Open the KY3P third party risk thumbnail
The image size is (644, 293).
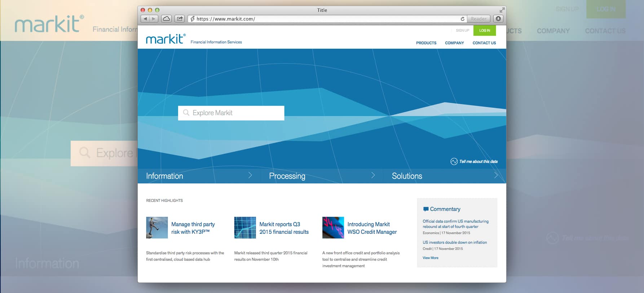pyautogui.click(x=157, y=228)
